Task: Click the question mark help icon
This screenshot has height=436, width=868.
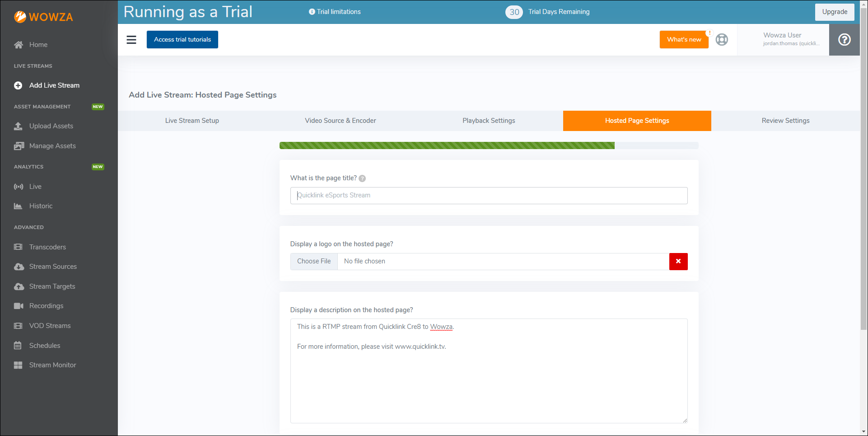Action: 844,40
